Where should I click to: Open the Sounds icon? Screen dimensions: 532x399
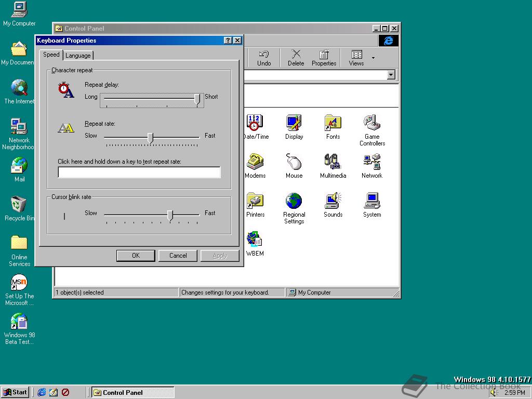[332, 201]
